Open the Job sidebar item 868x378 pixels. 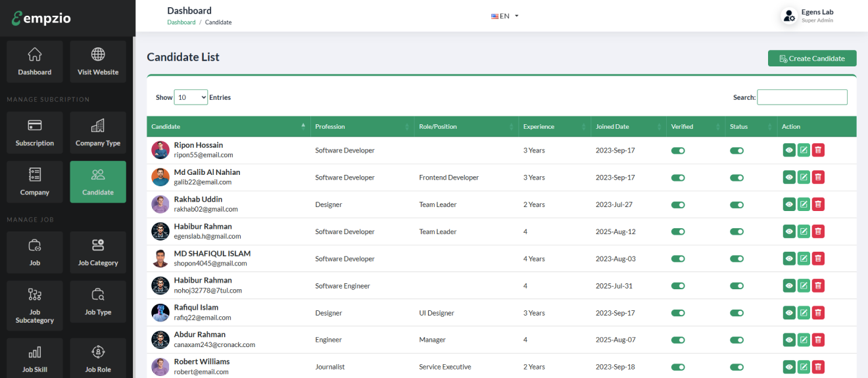coord(35,252)
